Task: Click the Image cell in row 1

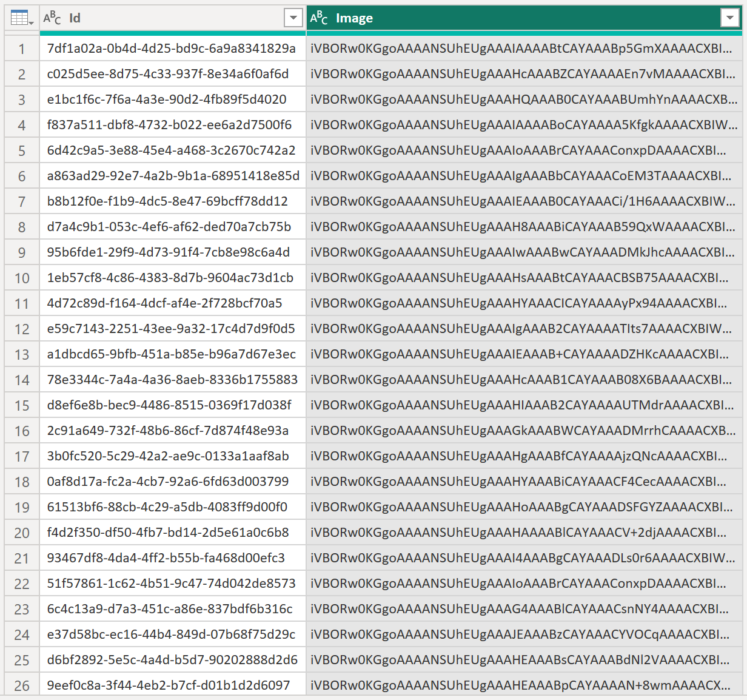Action: click(x=524, y=49)
